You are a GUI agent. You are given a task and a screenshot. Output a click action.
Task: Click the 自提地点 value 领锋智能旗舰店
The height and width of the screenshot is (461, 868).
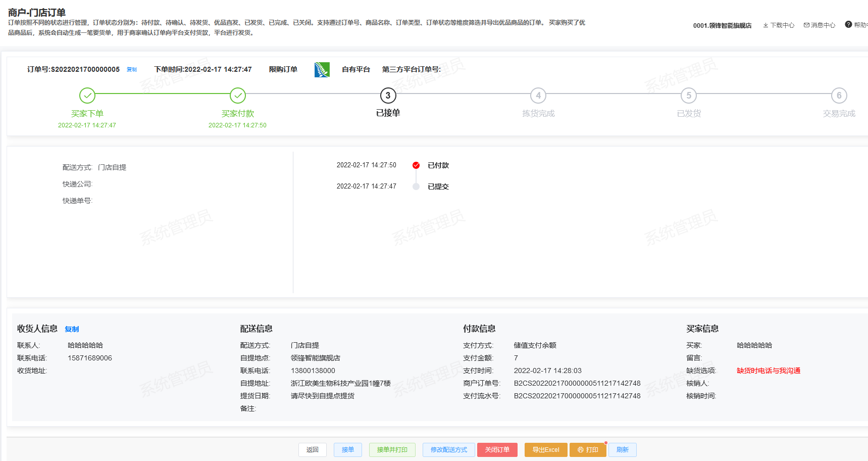click(316, 358)
